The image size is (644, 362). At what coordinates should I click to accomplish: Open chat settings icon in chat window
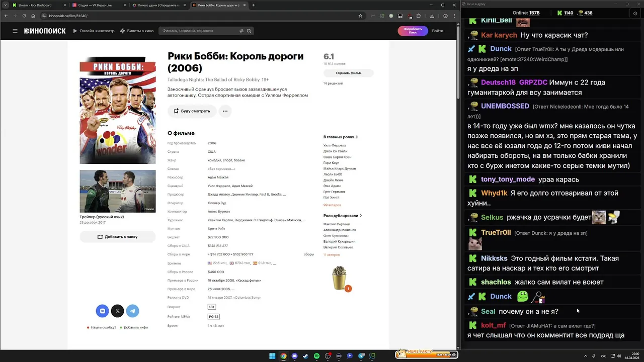[x=635, y=13]
